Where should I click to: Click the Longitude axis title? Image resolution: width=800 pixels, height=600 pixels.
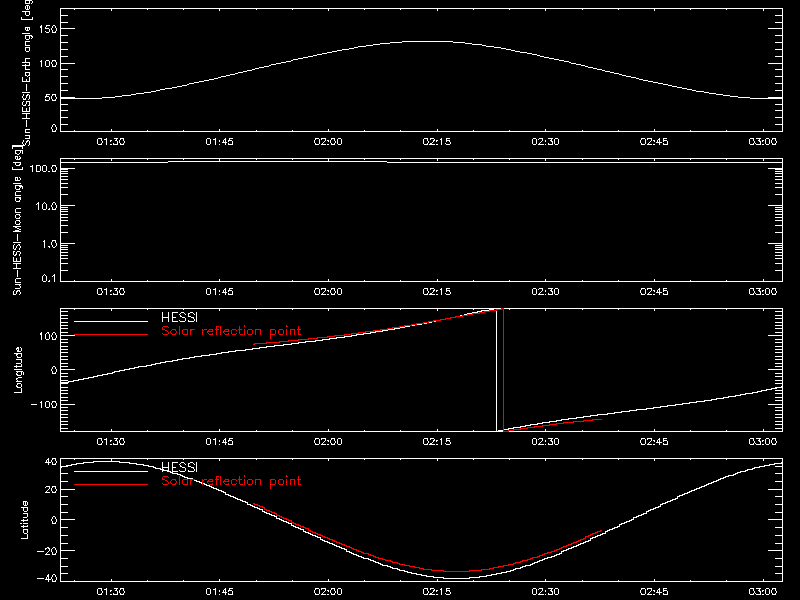coord(18,370)
